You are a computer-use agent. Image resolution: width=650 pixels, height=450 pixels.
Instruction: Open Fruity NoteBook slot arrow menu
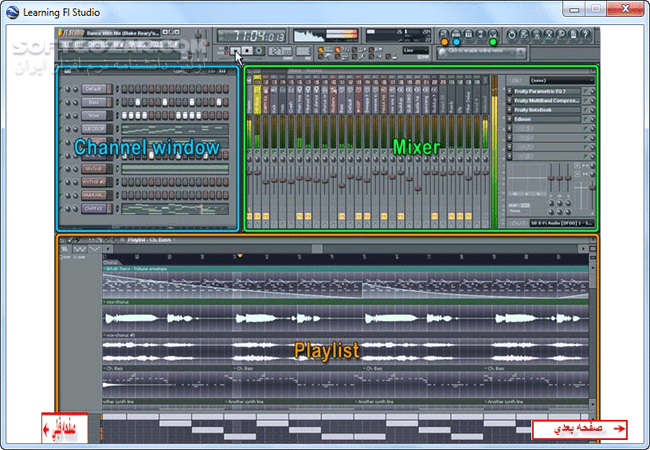(x=509, y=110)
